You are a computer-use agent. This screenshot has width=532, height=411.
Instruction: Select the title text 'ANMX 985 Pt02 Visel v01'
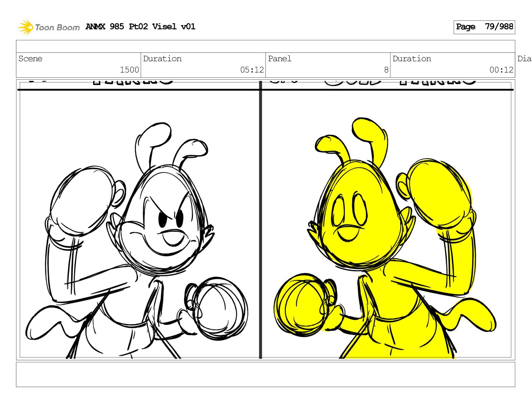(141, 27)
